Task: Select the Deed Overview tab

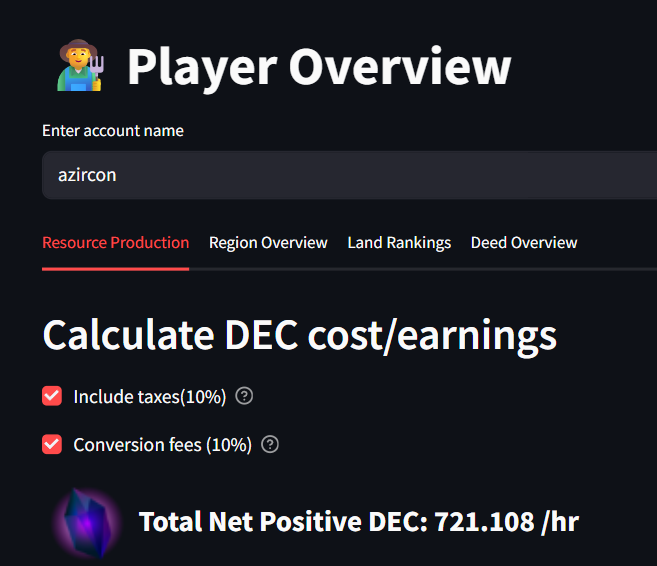Action: tap(524, 243)
